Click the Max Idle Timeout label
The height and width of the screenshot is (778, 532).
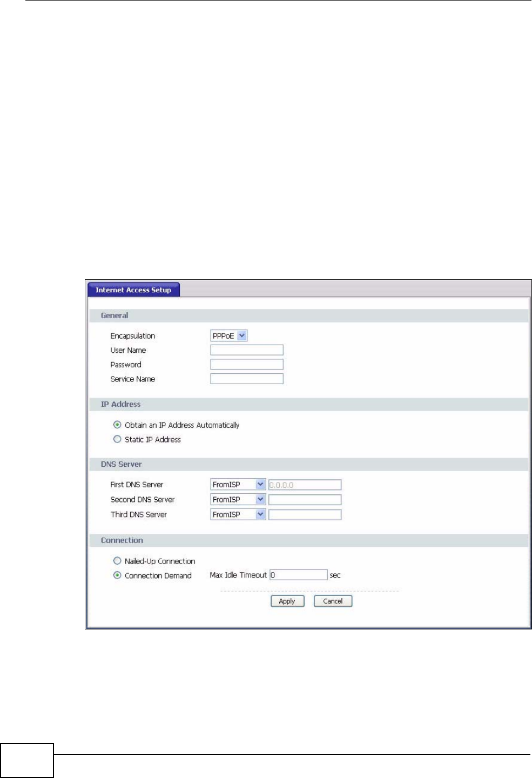(238, 575)
